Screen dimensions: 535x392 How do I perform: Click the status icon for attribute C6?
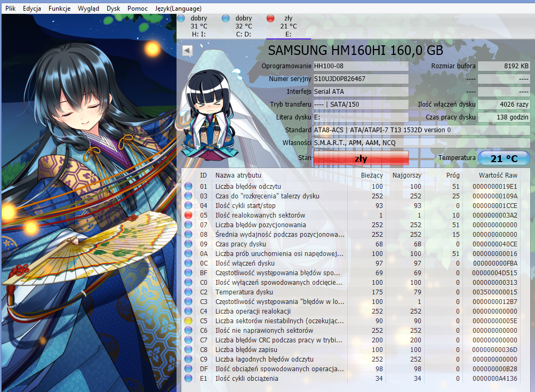(x=188, y=330)
